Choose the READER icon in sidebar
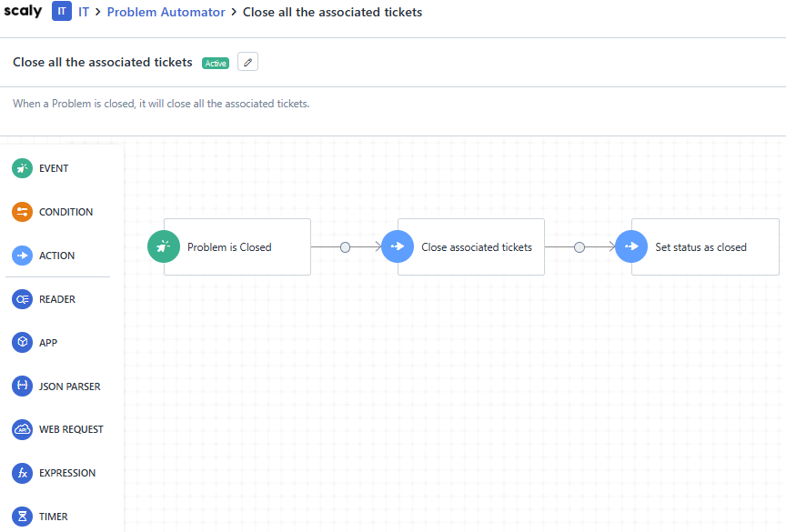The image size is (786, 532). coord(22,299)
